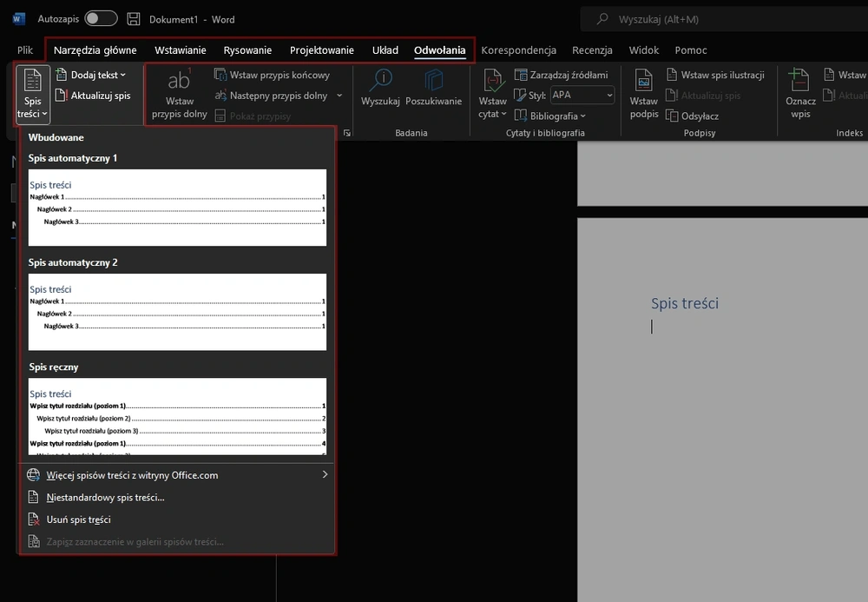The width and height of the screenshot is (868, 602).
Task: Click the Wstaw przypis końcowy icon
Action: (x=220, y=75)
